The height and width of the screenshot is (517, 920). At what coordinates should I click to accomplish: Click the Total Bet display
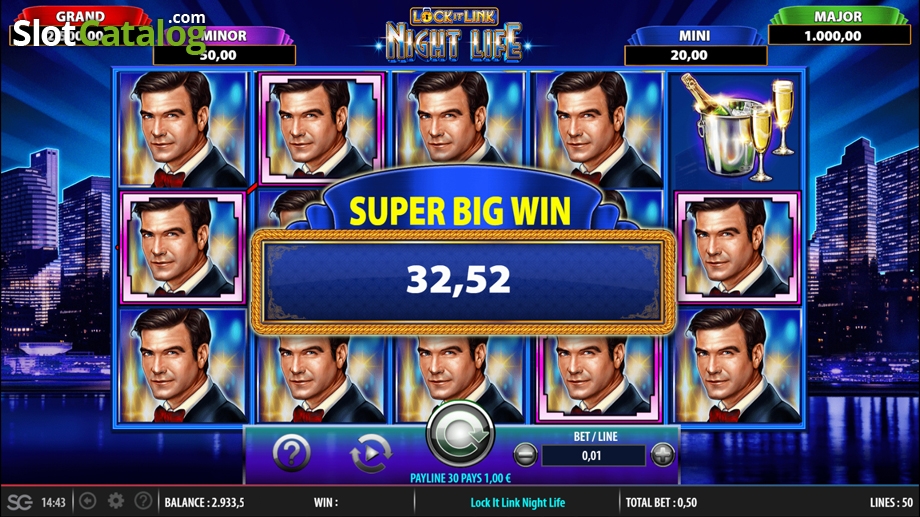point(661,502)
